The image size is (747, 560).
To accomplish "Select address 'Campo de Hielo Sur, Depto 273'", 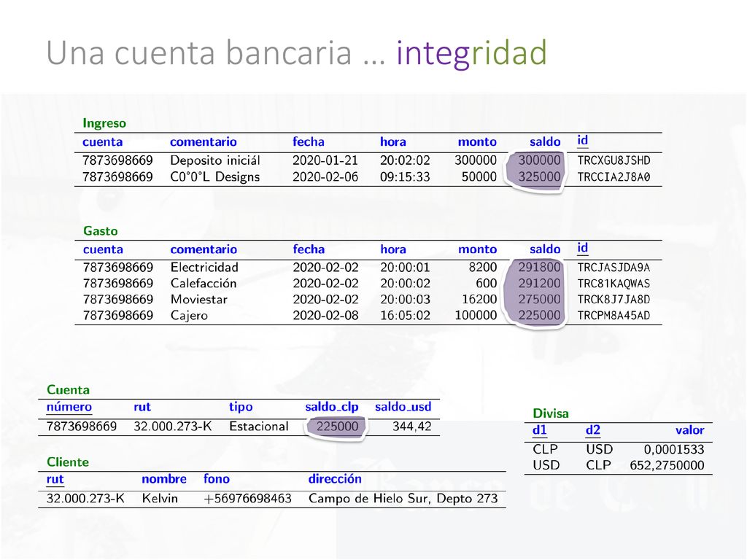I will [x=403, y=499].
